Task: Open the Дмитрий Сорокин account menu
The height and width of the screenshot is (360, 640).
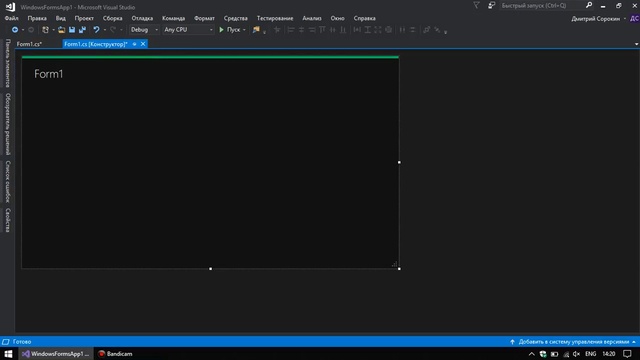Action: 598,19
